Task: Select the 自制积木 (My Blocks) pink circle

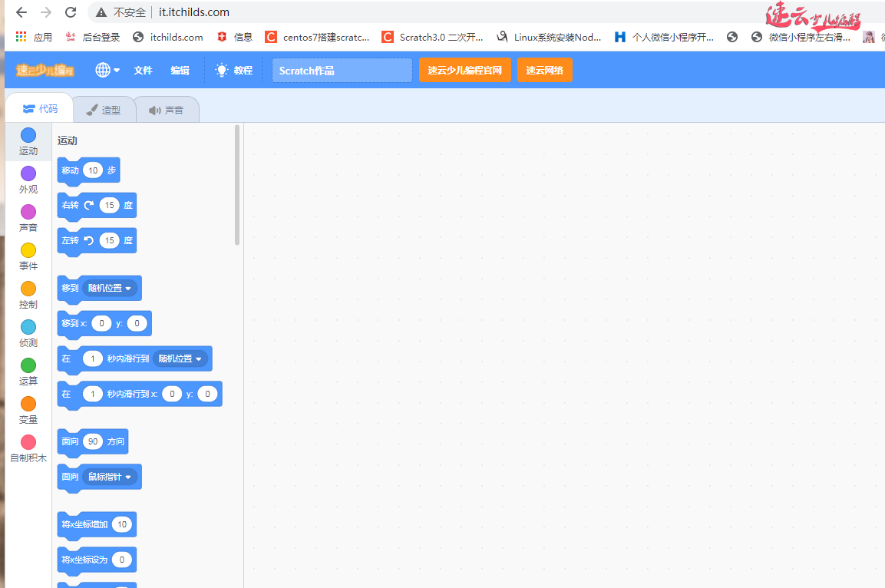Action: click(28, 442)
